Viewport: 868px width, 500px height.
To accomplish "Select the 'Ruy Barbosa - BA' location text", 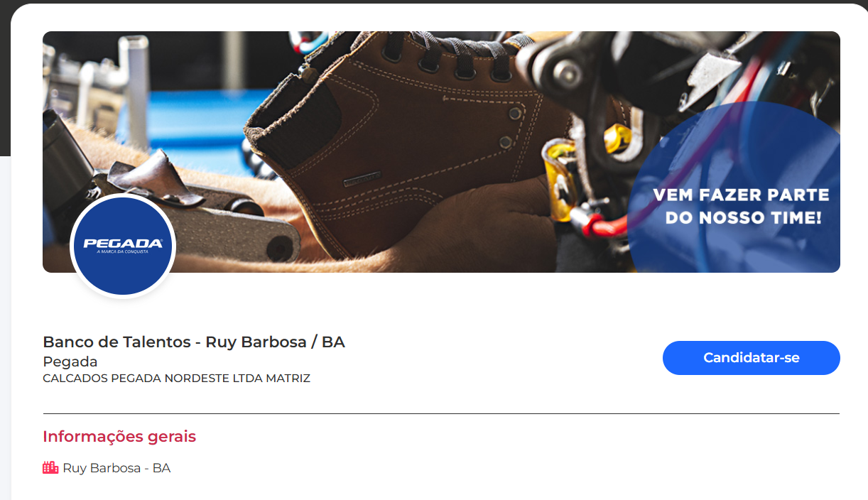I will tap(116, 468).
